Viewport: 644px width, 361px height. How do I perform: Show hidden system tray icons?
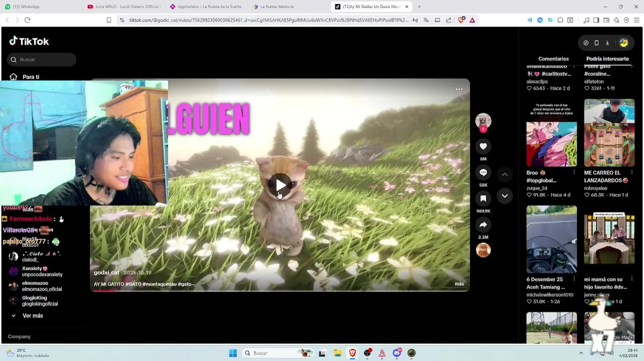tap(581, 353)
